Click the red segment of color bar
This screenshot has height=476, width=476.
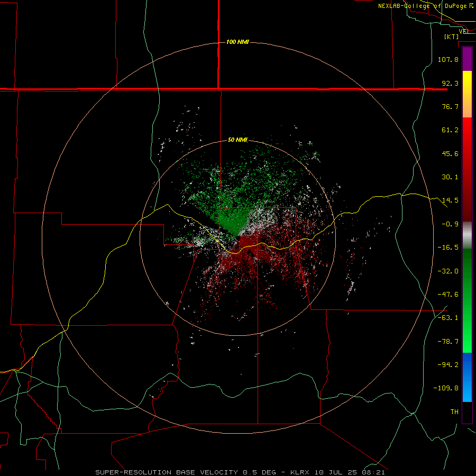tap(467, 169)
